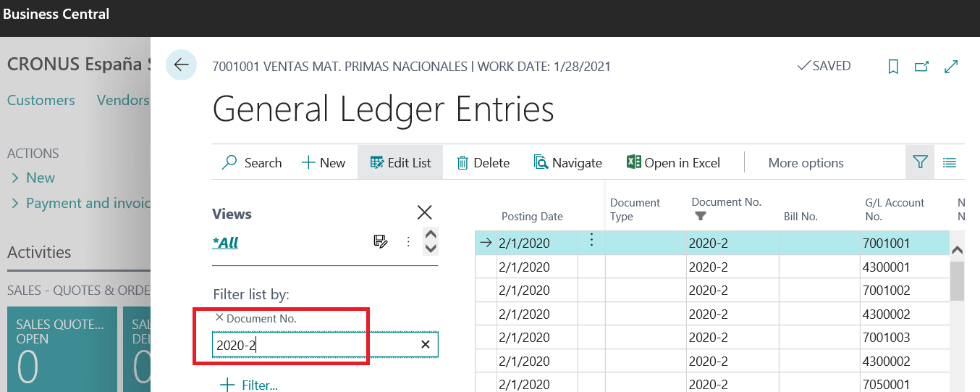Click the bookmark icon in page header
This screenshot has height=392, width=980.
pos(893,67)
